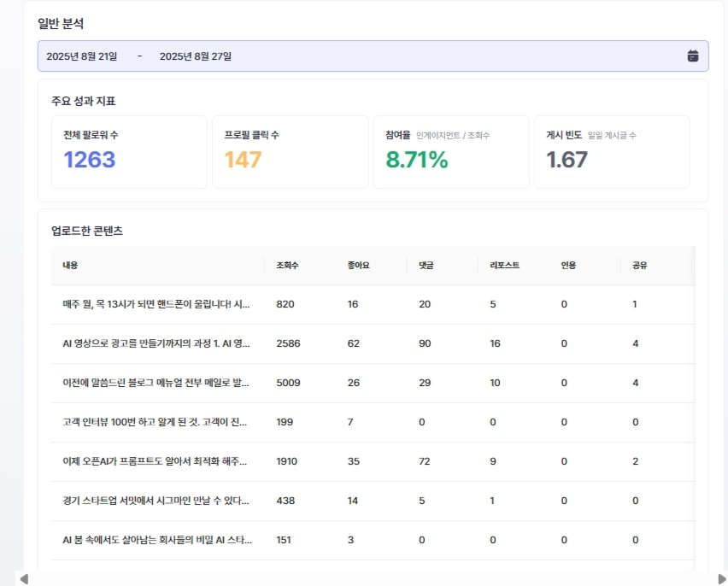Screen dimensions: 728x586
Task: Open post '이제 오픈AI가 프롬프트도 알아서 최적화'
Action: 155,461
